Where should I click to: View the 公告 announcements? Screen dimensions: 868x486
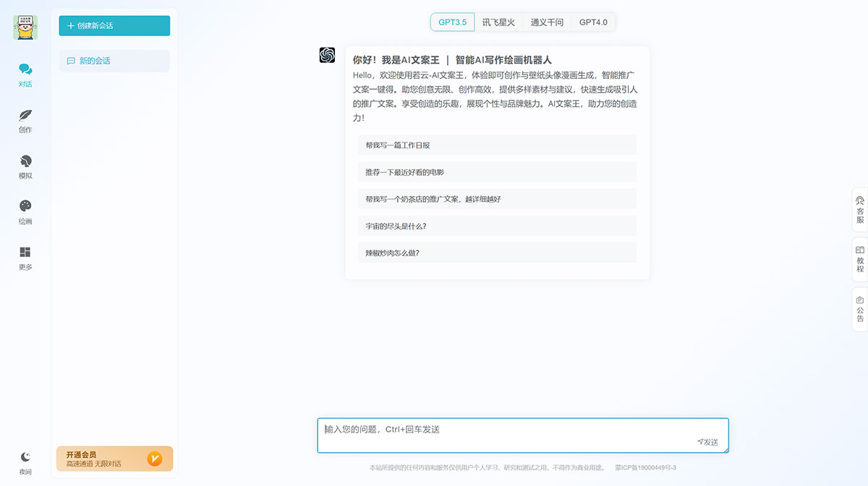[x=859, y=310]
